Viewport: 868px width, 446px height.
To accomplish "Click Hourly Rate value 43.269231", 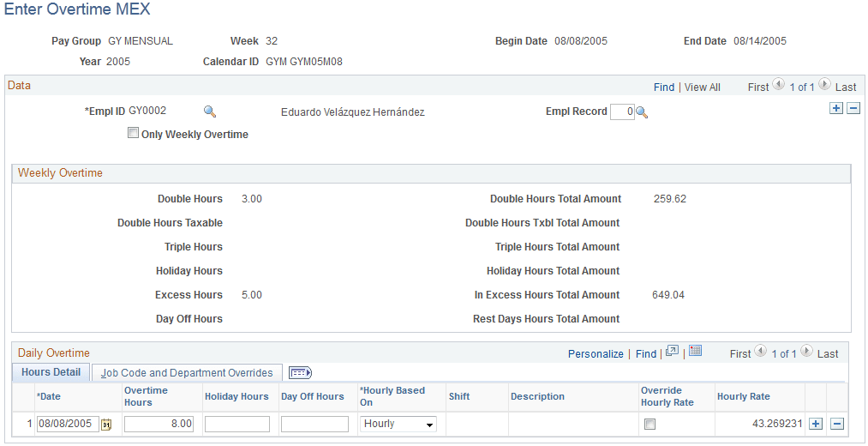I will (x=777, y=424).
